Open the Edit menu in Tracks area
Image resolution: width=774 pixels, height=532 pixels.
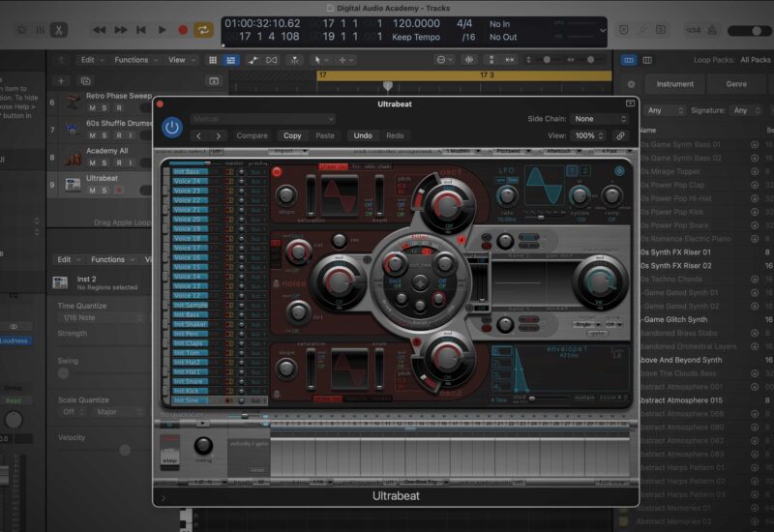click(x=92, y=60)
